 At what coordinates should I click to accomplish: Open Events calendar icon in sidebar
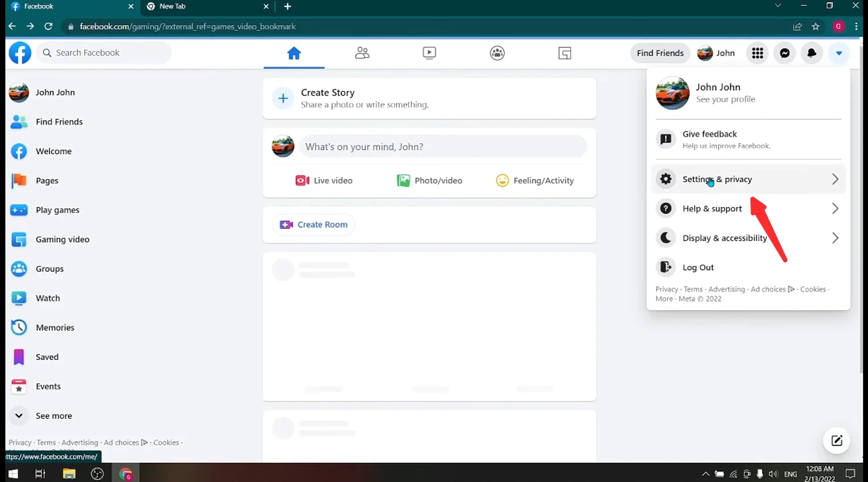click(x=19, y=386)
